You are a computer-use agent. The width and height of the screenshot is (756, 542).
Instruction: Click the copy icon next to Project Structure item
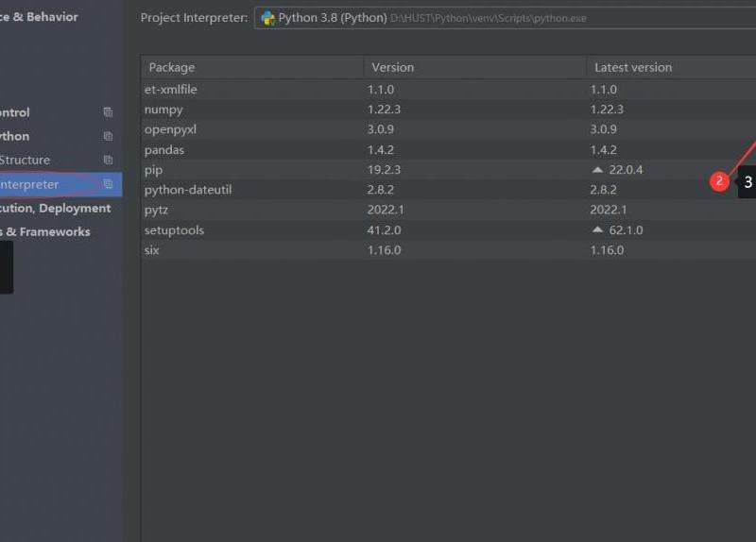click(x=108, y=161)
